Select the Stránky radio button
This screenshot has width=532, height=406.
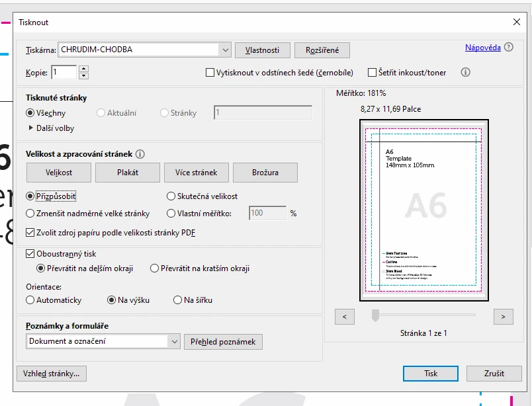pos(164,113)
